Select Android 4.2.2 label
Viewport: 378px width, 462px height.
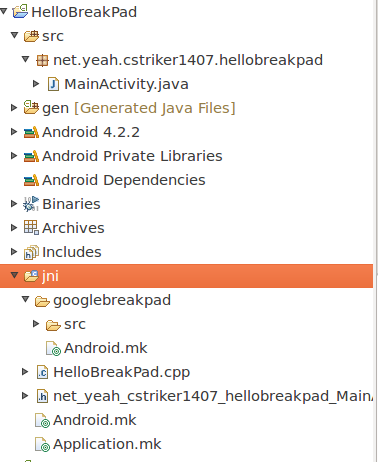[91, 132]
